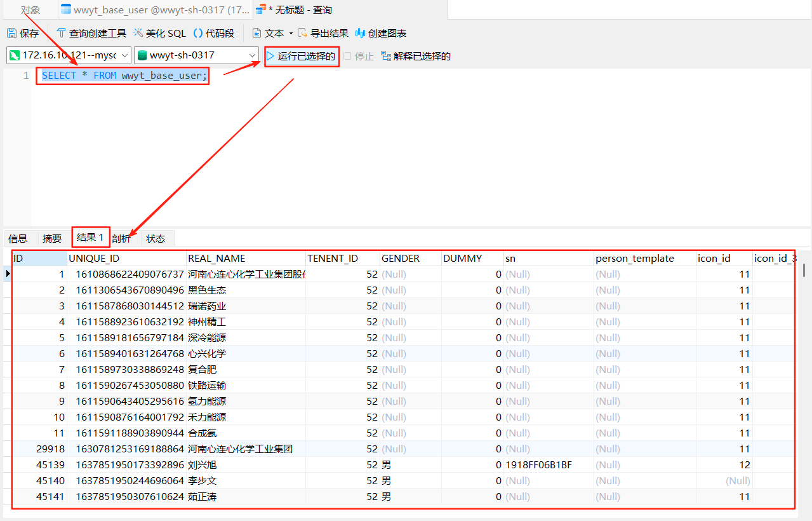Click line number 1 in editor gutter
The width and height of the screenshot is (812, 521).
[x=26, y=76]
